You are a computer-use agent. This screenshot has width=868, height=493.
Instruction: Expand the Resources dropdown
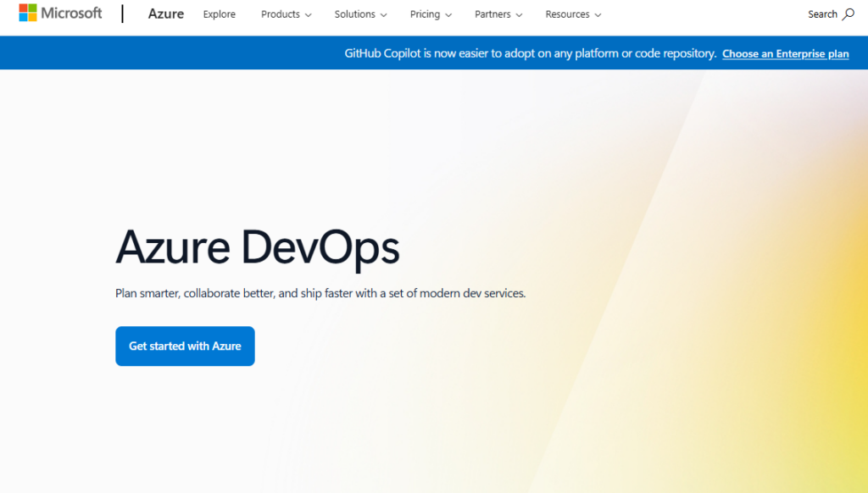point(573,14)
